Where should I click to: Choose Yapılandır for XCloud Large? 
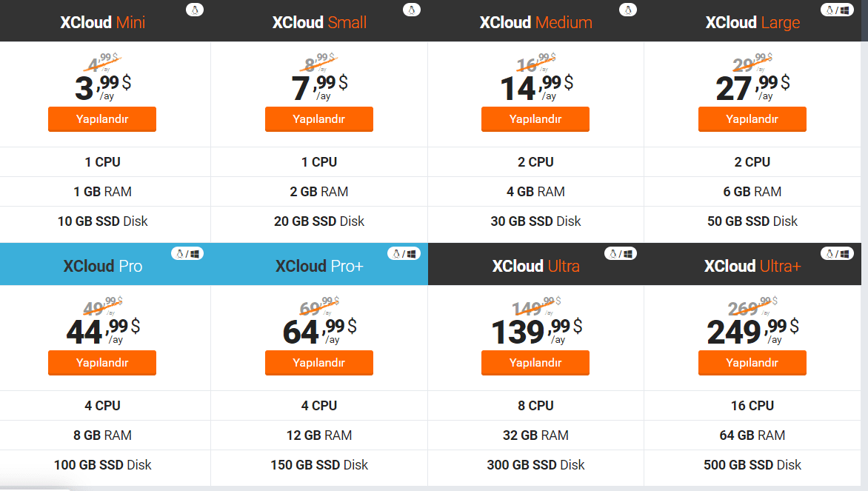point(752,119)
